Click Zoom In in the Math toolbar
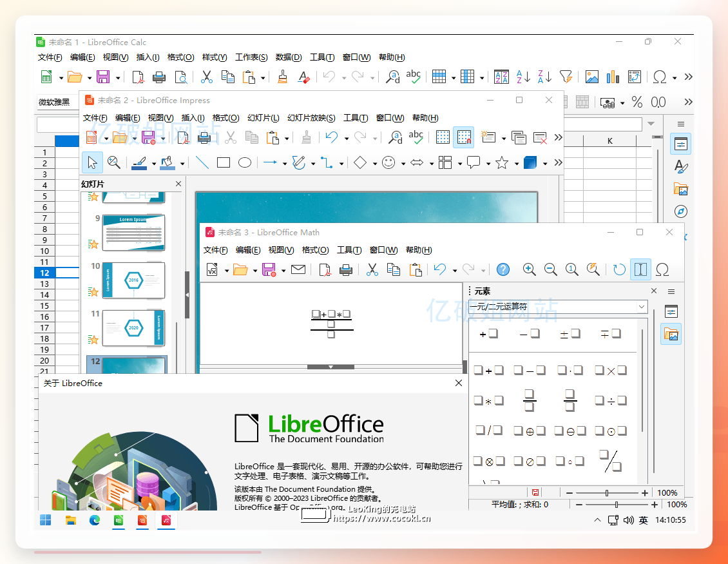This screenshot has height=564, width=728. tap(529, 269)
